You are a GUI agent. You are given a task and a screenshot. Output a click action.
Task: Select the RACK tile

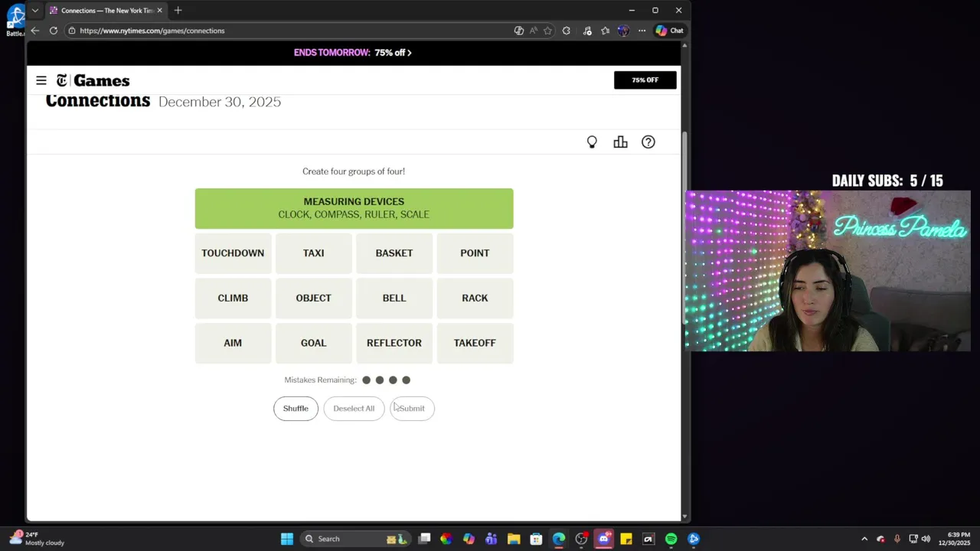[x=475, y=298]
